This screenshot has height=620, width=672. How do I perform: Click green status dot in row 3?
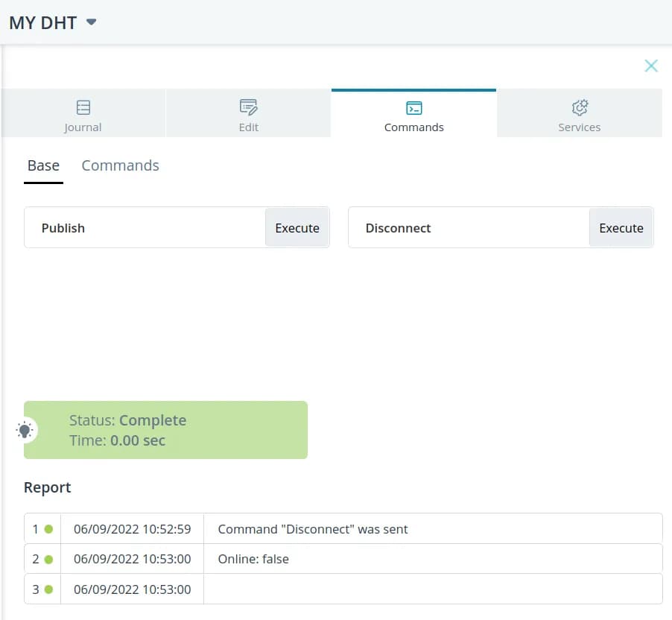pos(48,589)
